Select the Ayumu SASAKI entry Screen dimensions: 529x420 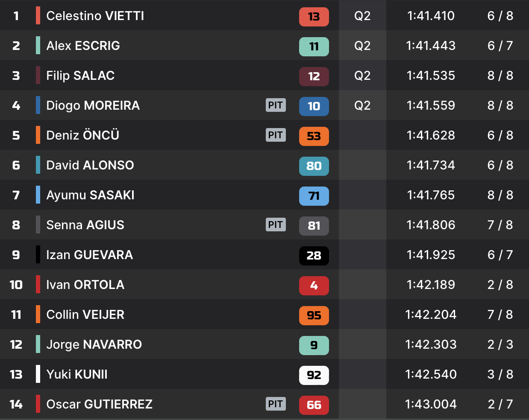click(90, 195)
